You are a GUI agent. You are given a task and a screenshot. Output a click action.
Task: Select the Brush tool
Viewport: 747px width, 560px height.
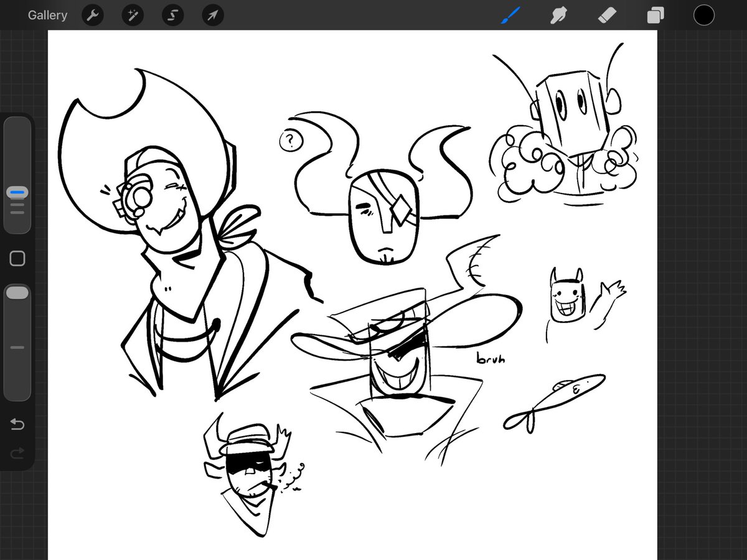click(x=510, y=15)
